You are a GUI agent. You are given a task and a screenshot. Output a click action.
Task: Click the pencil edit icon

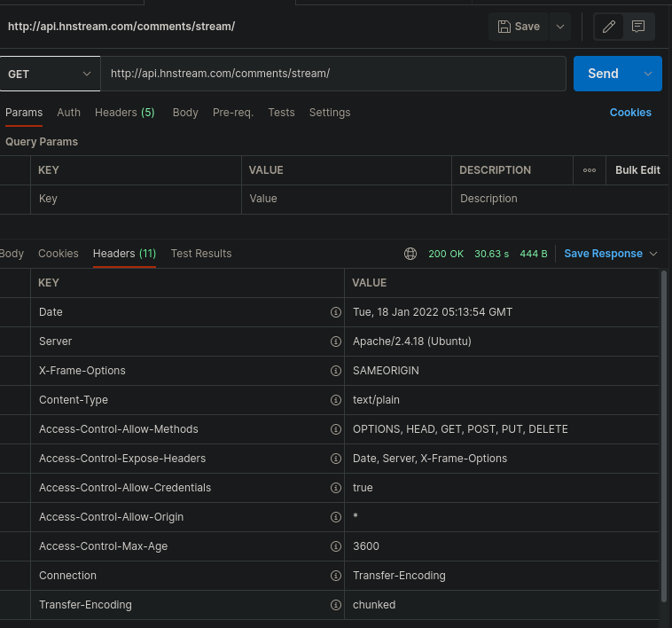point(609,27)
